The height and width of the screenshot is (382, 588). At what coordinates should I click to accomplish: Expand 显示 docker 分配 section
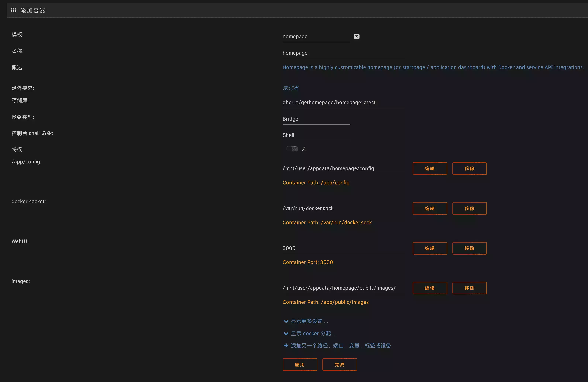(x=313, y=334)
